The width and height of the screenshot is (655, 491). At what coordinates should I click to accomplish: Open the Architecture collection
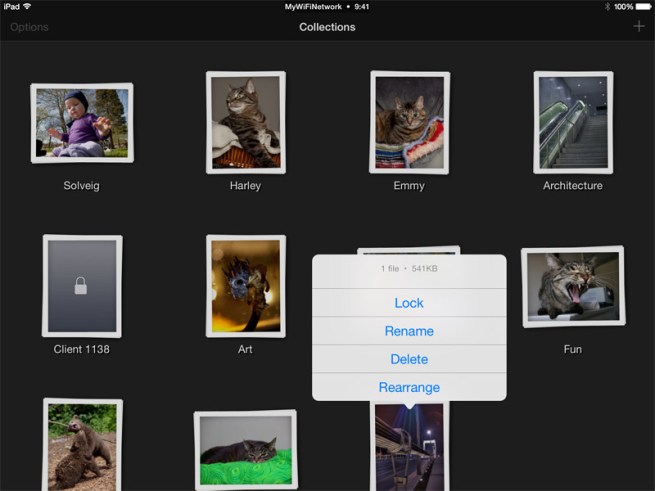pyautogui.click(x=573, y=122)
